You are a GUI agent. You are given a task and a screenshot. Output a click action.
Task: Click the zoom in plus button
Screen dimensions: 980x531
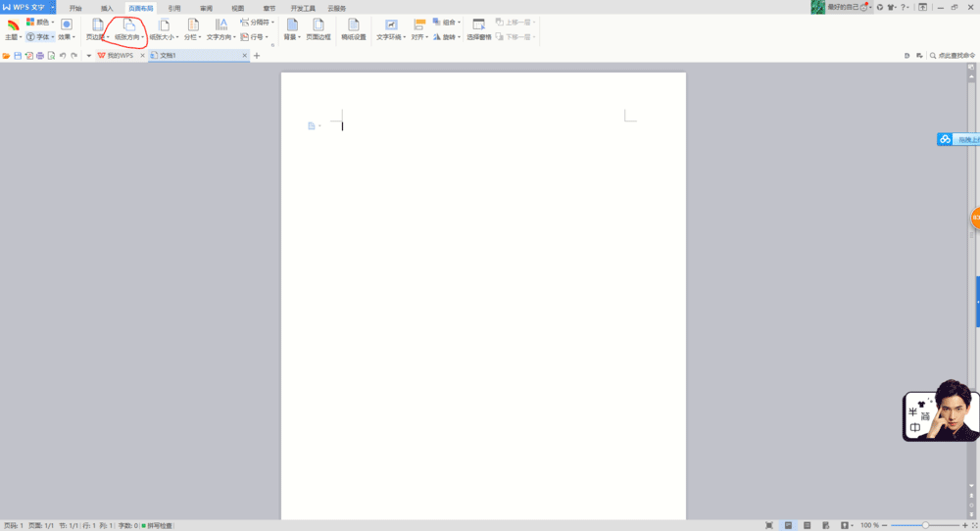[x=964, y=525]
